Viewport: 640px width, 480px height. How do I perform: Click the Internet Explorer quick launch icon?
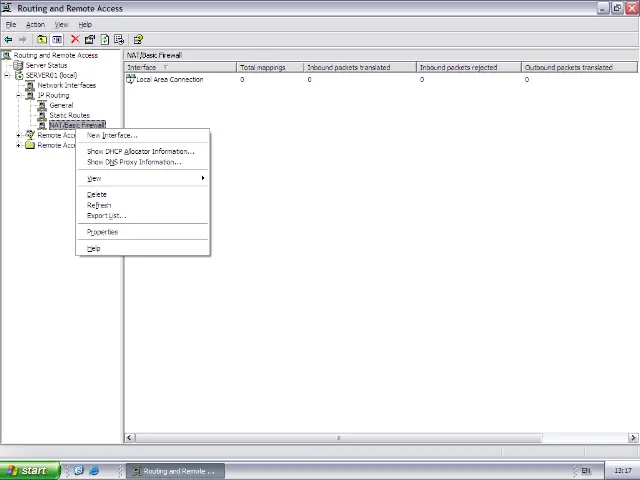tap(94, 471)
